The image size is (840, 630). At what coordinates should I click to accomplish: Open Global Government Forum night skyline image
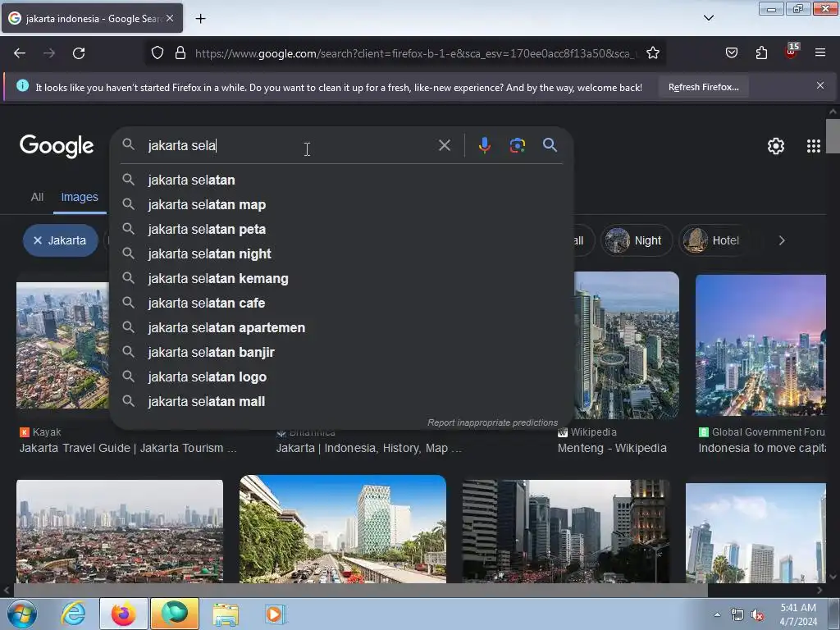click(x=760, y=345)
